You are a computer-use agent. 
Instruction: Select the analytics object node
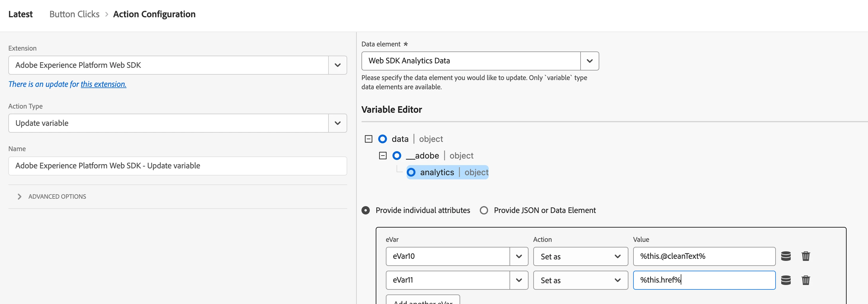pyautogui.click(x=447, y=172)
